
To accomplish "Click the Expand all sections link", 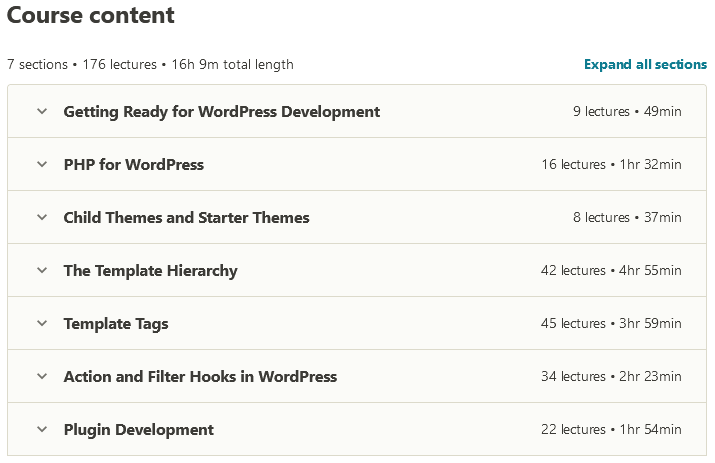I will point(645,64).
